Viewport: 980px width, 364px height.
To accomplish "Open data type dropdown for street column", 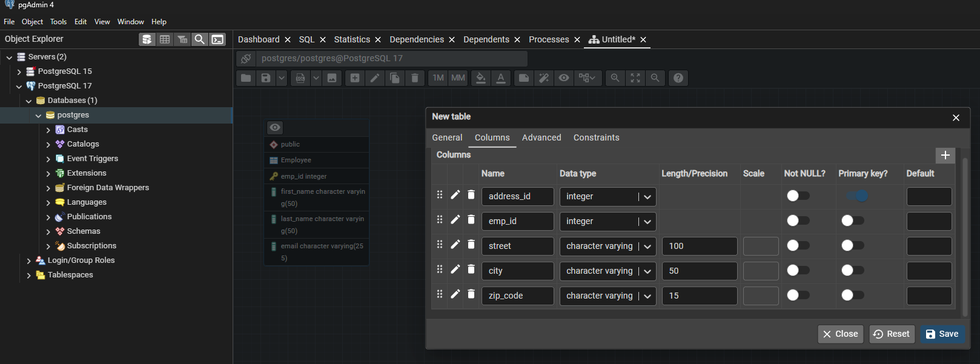I will point(647,247).
